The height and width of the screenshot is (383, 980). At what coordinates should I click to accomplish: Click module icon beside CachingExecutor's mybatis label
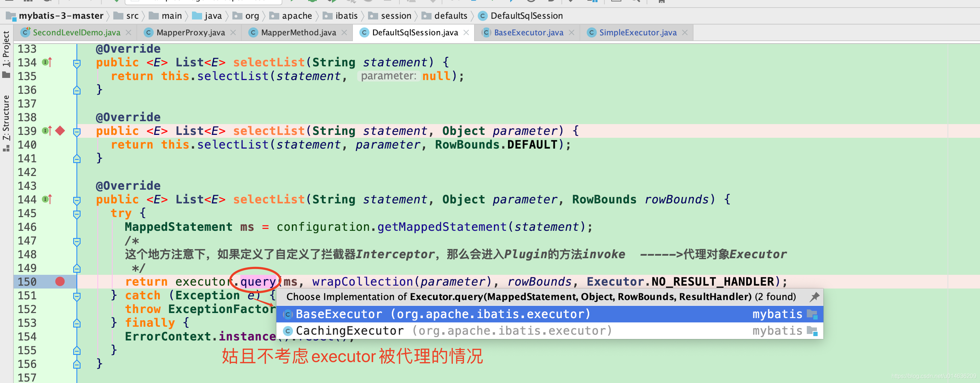[812, 331]
